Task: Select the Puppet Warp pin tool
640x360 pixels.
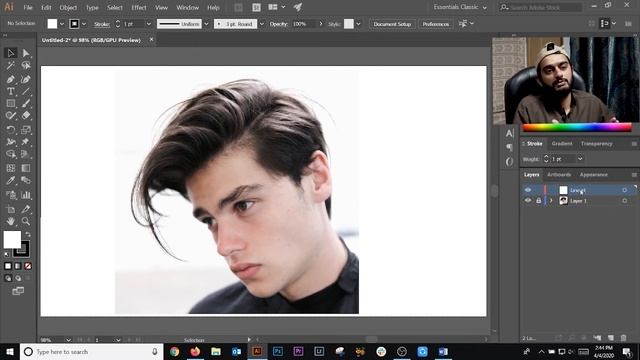Action: [x=26, y=142]
